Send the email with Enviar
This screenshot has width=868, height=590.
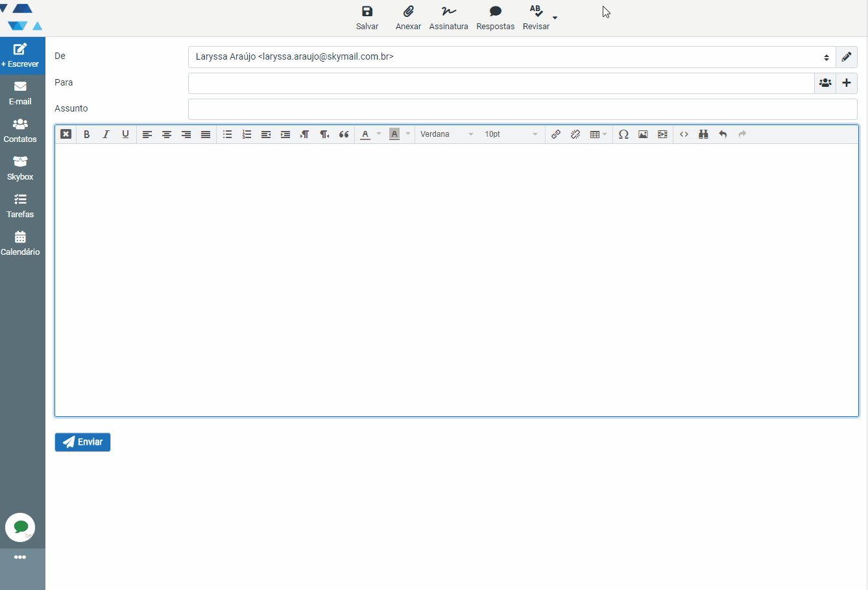click(83, 442)
